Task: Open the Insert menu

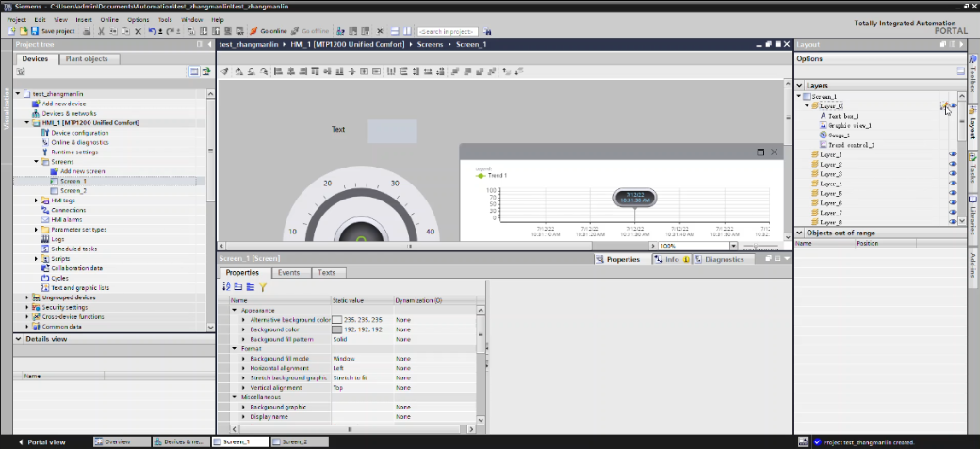Action: coord(84,20)
